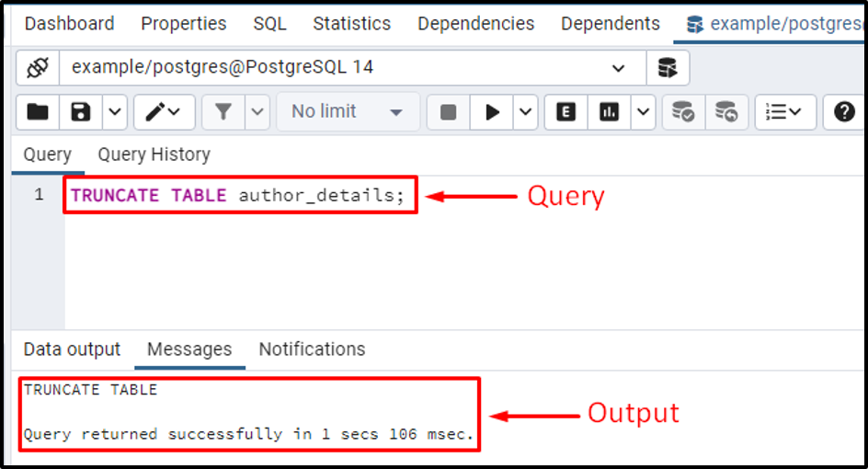The height and width of the screenshot is (469, 868).
Task: Click the Commit transaction database icon
Action: [x=684, y=112]
